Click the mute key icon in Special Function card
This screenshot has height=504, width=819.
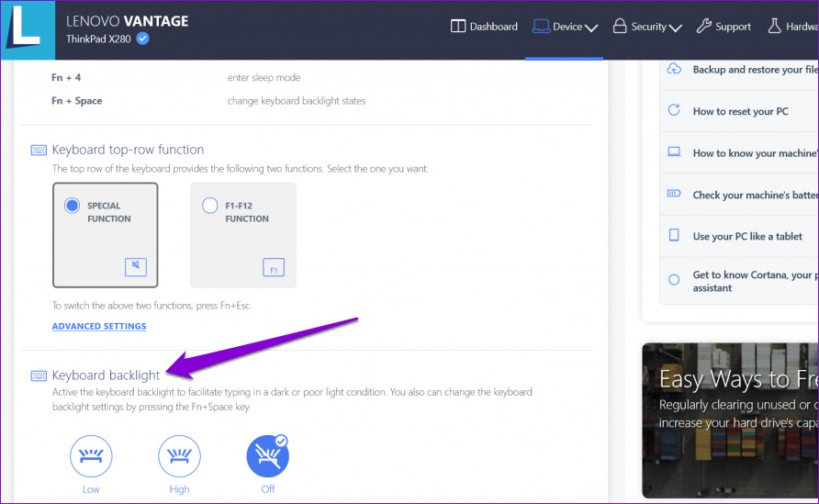(x=136, y=267)
